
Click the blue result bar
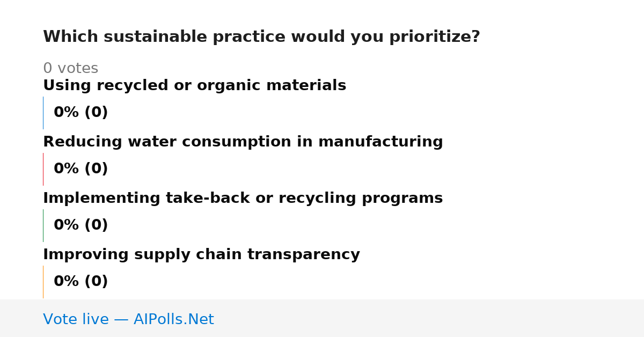pyautogui.click(x=43, y=113)
